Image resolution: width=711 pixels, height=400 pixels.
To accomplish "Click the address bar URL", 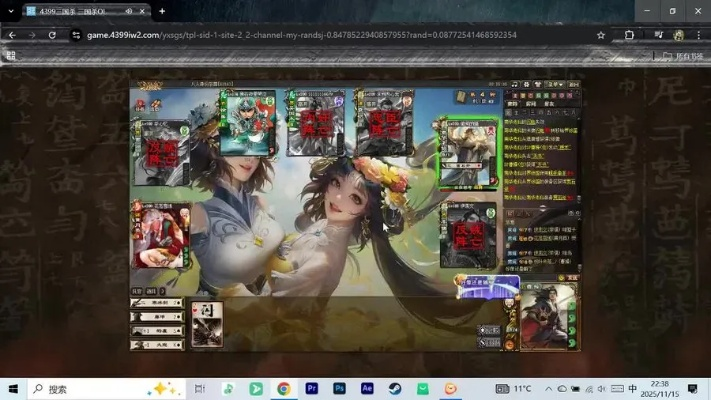I will click(x=302, y=35).
